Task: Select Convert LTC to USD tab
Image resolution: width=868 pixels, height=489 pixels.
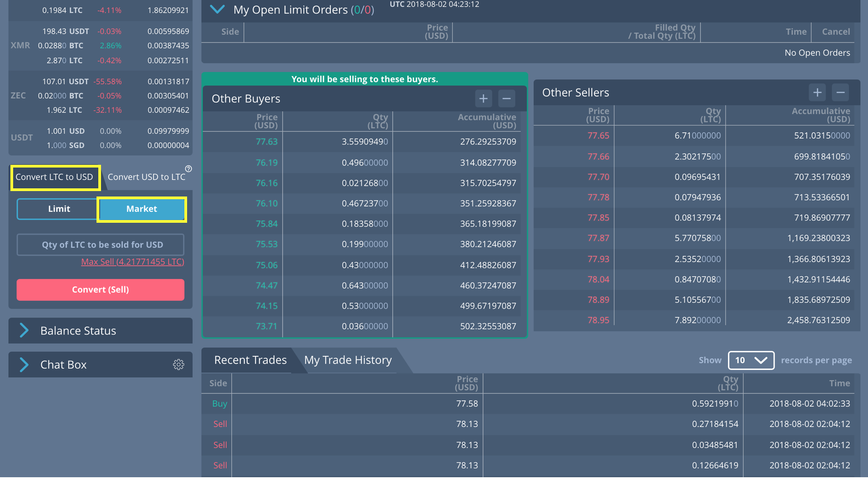Action: (55, 177)
